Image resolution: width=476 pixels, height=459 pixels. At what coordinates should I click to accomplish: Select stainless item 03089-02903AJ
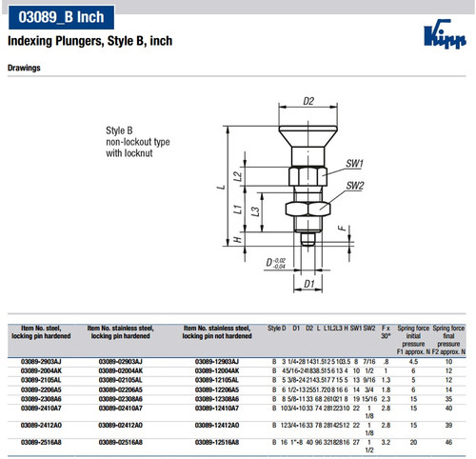point(121,362)
